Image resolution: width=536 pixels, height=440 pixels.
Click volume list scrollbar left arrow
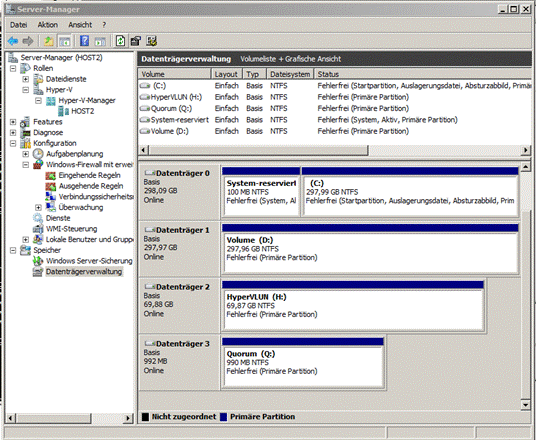(144, 150)
